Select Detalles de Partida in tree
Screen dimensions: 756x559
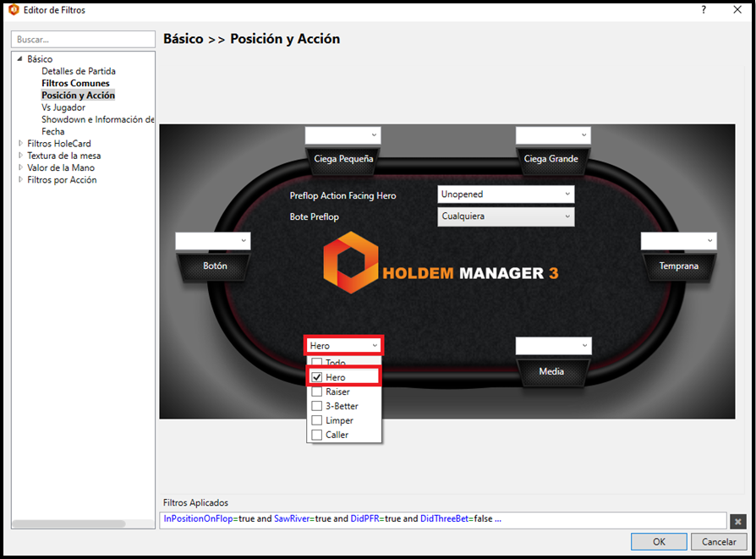tap(79, 71)
